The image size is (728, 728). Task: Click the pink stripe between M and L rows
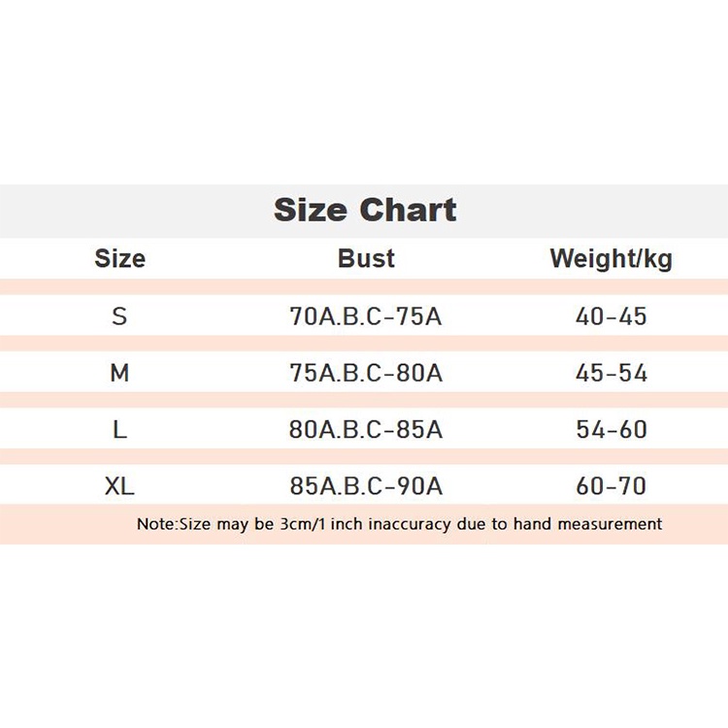364,400
